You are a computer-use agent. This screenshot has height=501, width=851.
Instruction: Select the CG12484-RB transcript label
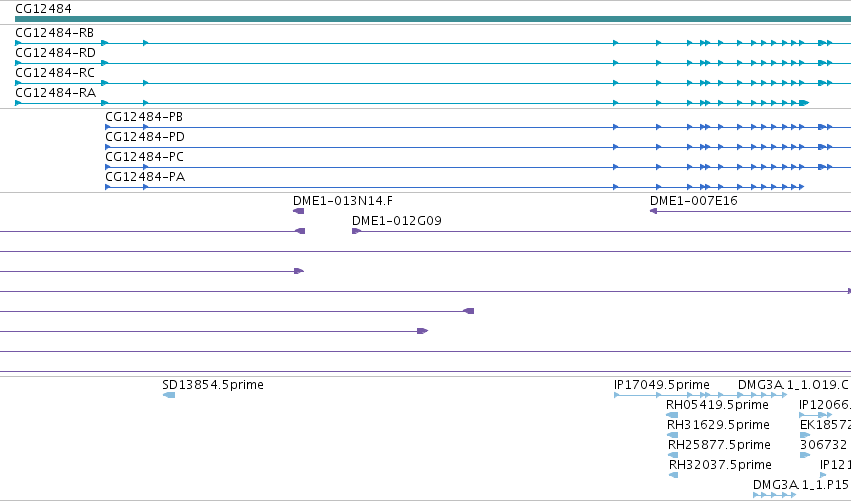click(x=55, y=33)
